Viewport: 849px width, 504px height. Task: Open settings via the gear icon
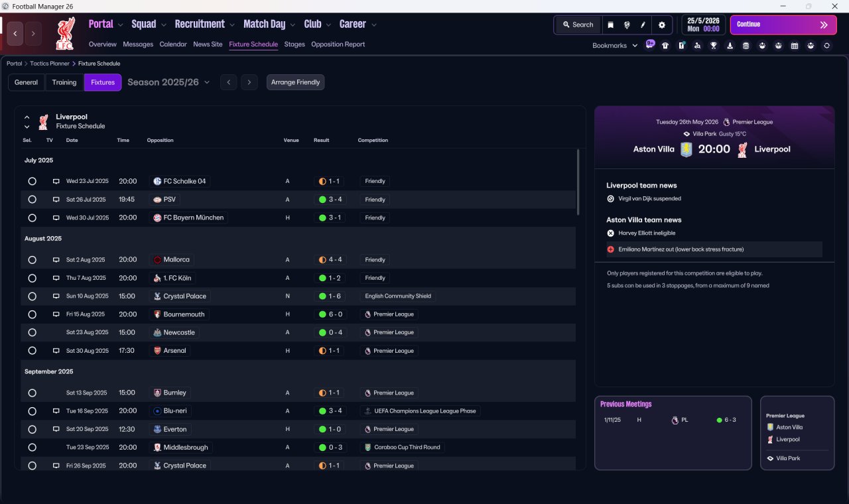click(661, 25)
